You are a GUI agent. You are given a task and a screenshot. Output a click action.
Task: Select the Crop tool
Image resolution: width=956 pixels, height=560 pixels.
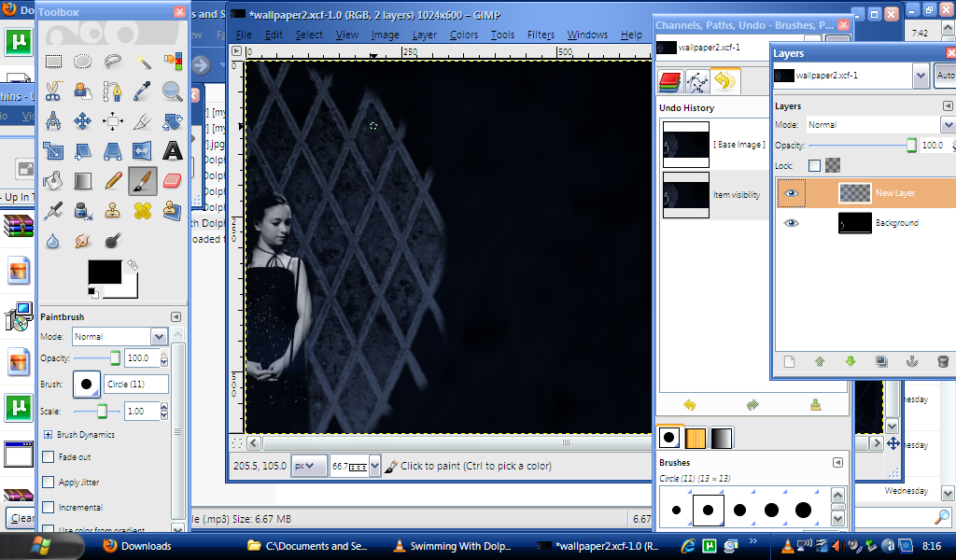[x=143, y=121]
